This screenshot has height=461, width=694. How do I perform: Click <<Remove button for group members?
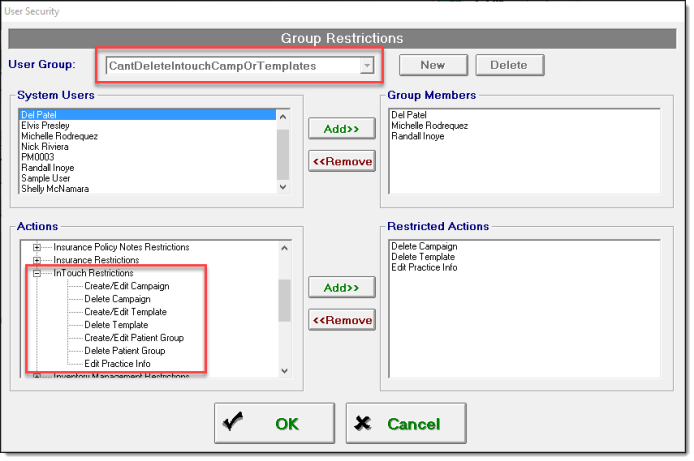[341, 161]
